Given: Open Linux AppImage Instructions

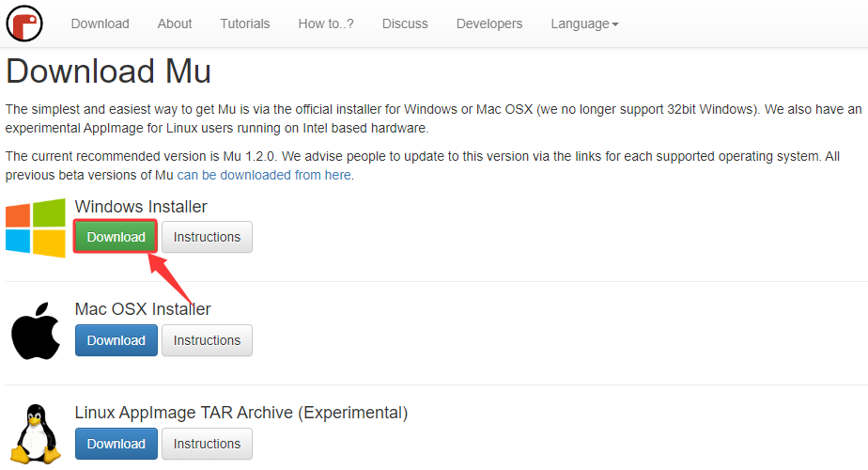Looking at the screenshot, I should tap(207, 444).
